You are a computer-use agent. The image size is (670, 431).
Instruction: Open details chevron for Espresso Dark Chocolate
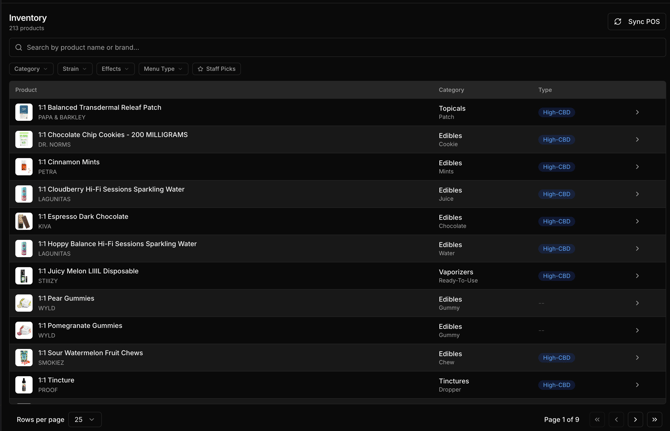point(637,221)
